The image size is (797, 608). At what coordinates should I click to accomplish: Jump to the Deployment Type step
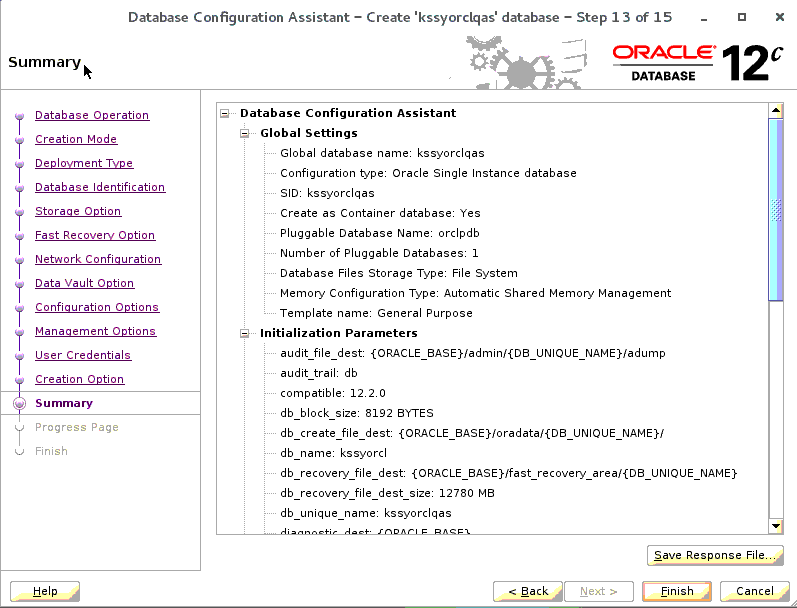point(83,163)
